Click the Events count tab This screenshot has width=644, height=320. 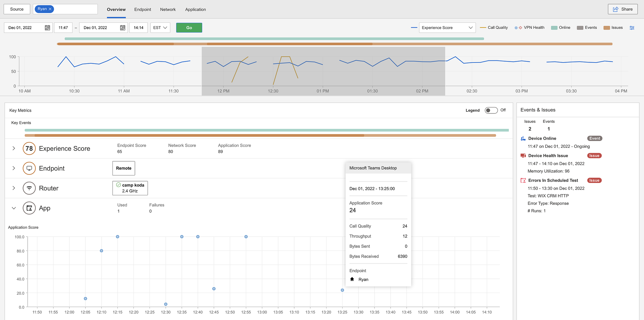point(549,125)
